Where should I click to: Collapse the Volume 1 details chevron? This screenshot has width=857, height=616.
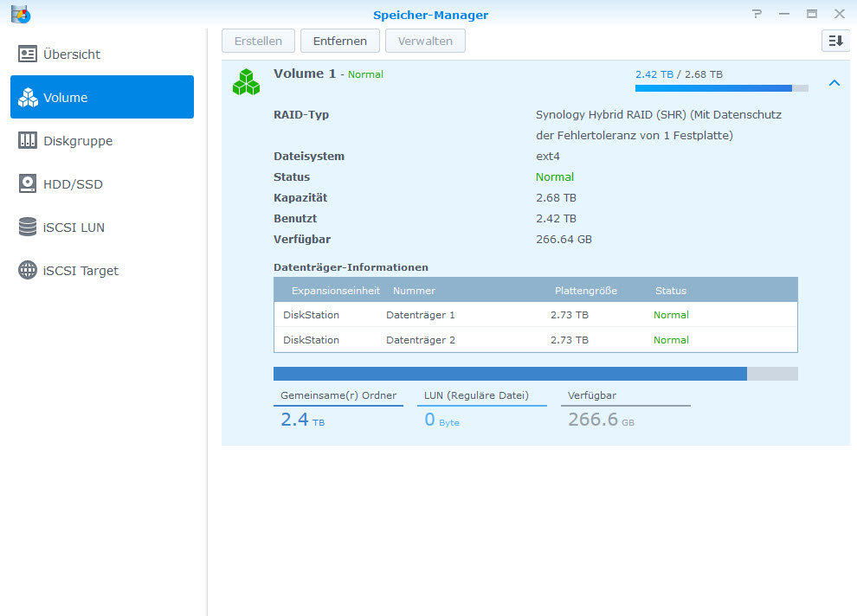(834, 82)
